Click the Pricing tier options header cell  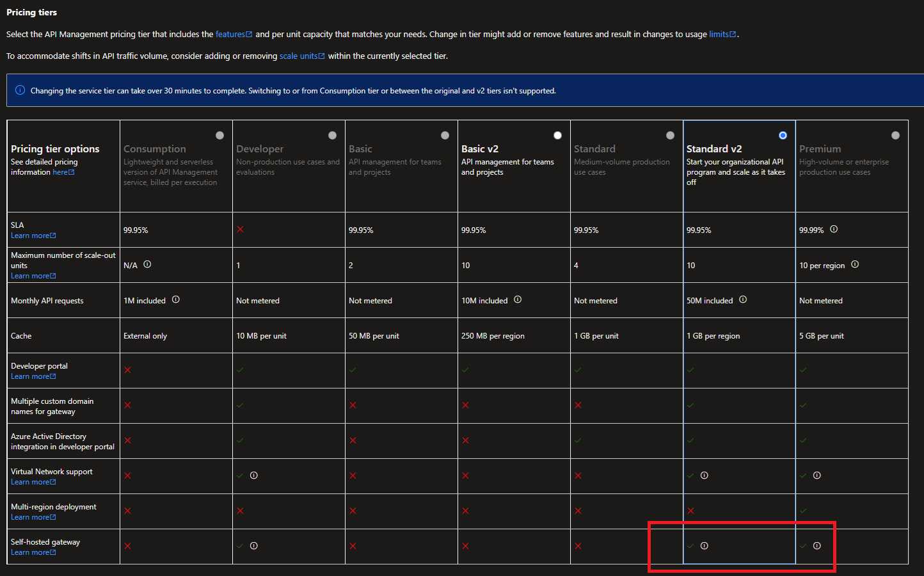(63, 166)
